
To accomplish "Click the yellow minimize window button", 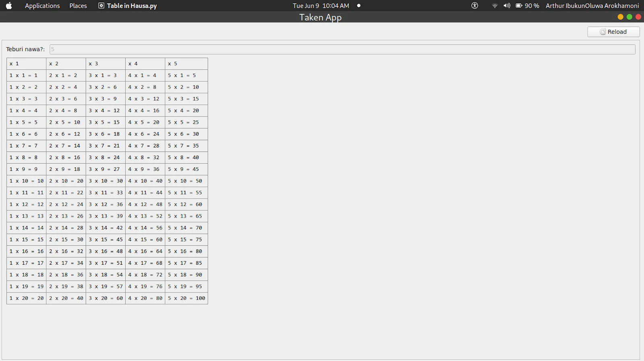I will [620, 17].
